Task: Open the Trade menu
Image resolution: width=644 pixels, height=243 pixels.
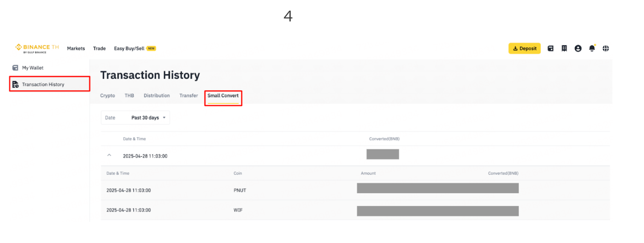Action: pyautogui.click(x=99, y=48)
